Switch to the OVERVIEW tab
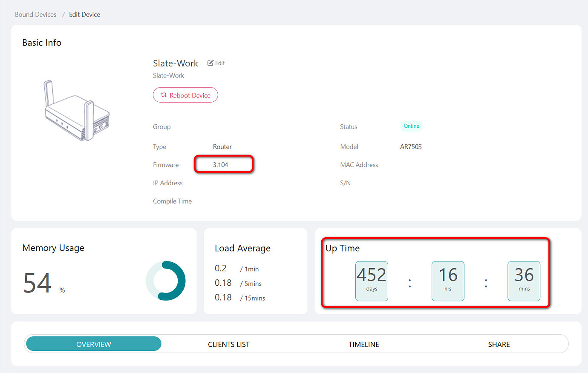Screen dimensions: 588x373 (94, 344)
